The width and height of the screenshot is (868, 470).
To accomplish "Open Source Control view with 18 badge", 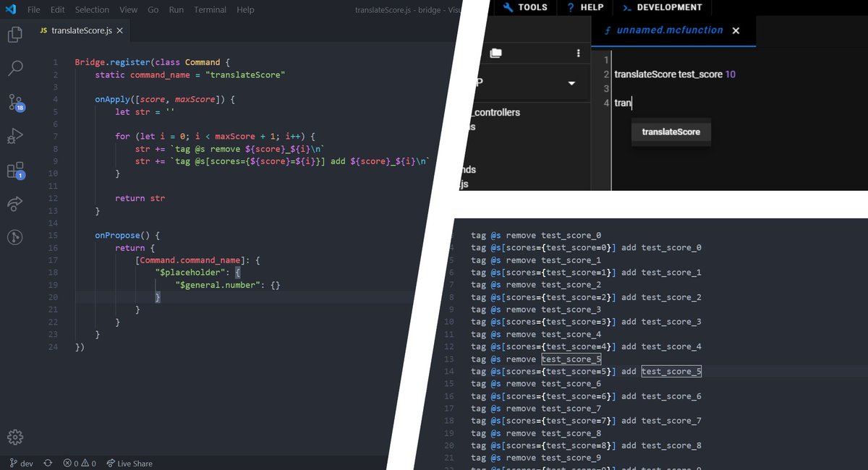I will click(x=16, y=102).
